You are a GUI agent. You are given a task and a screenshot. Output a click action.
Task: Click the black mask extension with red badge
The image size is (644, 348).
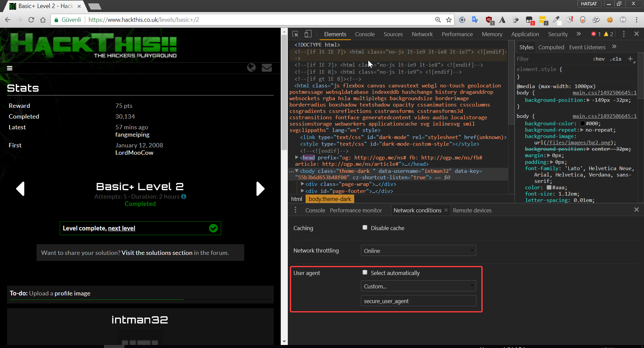pos(530,20)
